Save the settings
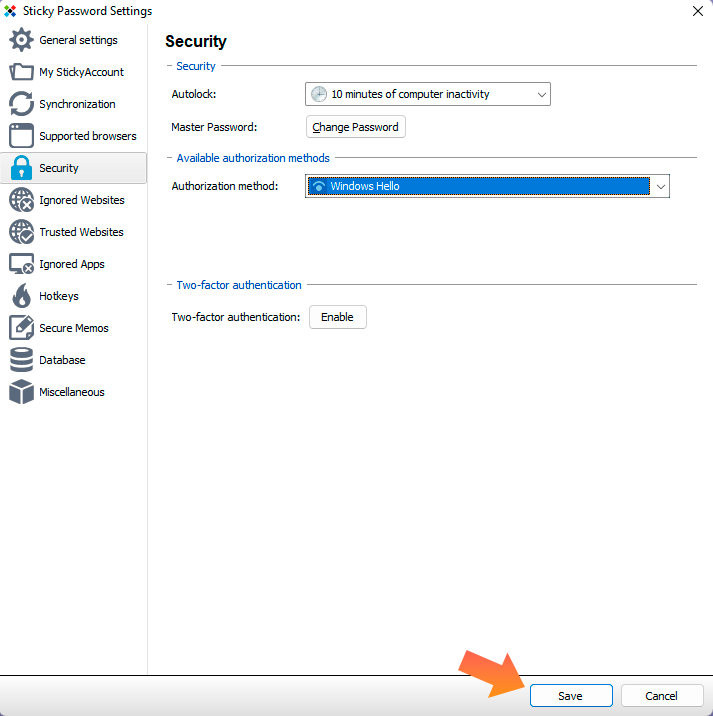 point(571,695)
